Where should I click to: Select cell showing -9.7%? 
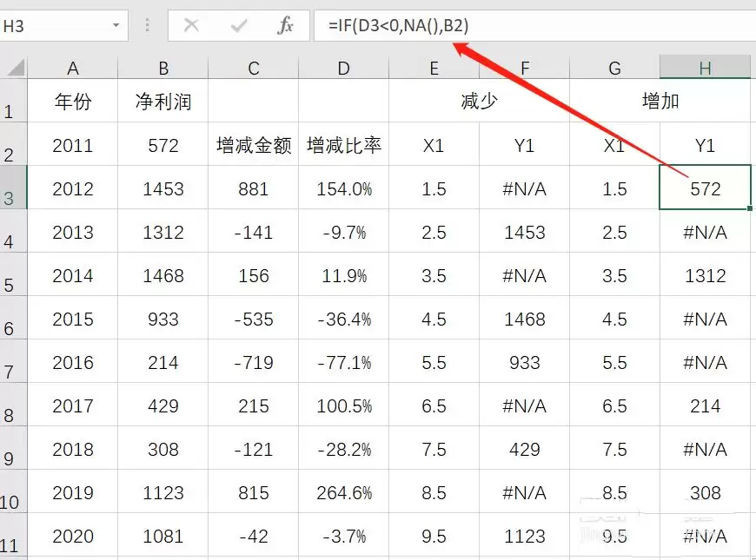pos(344,232)
